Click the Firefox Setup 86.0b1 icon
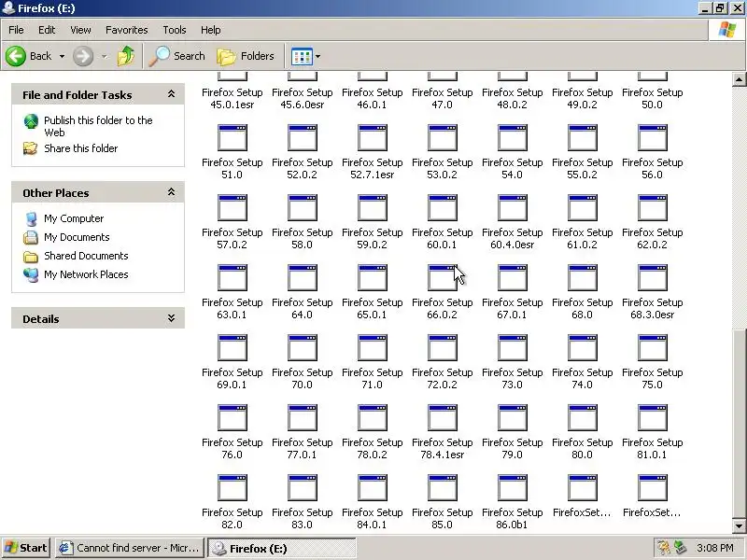 [x=512, y=487]
